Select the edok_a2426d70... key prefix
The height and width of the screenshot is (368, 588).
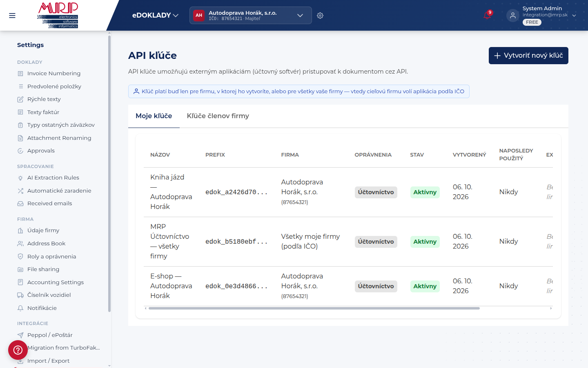236,192
